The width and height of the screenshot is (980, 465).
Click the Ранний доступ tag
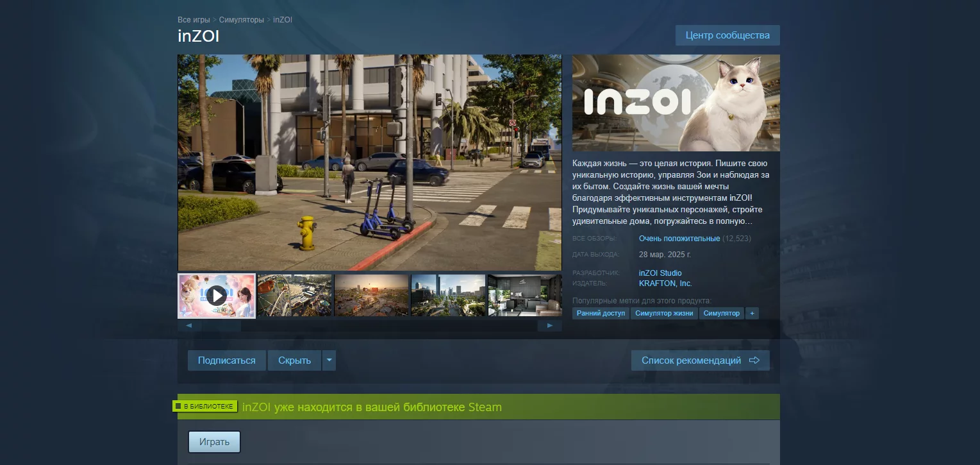(601, 314)
